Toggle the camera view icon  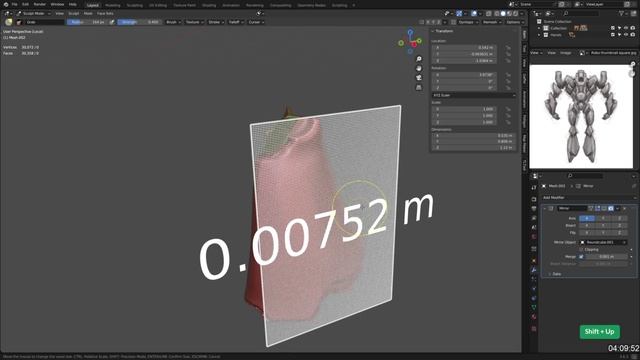pos(419,78)
